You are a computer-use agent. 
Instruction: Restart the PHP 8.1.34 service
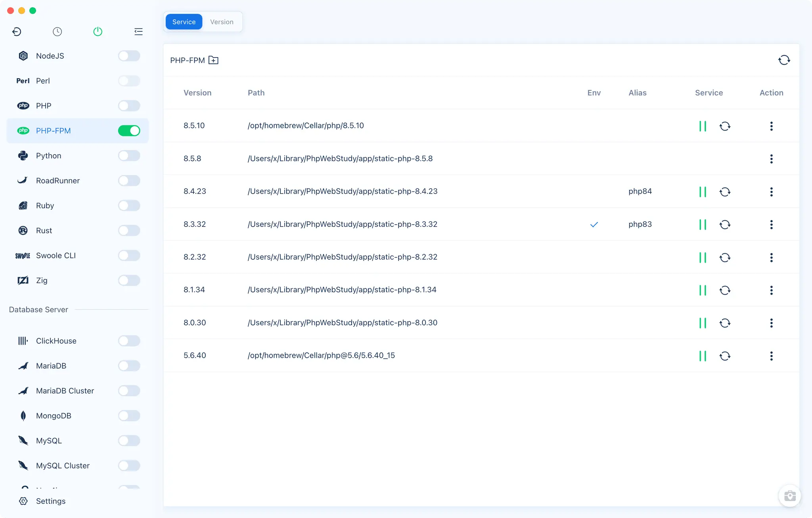click(x=725, y=290)
